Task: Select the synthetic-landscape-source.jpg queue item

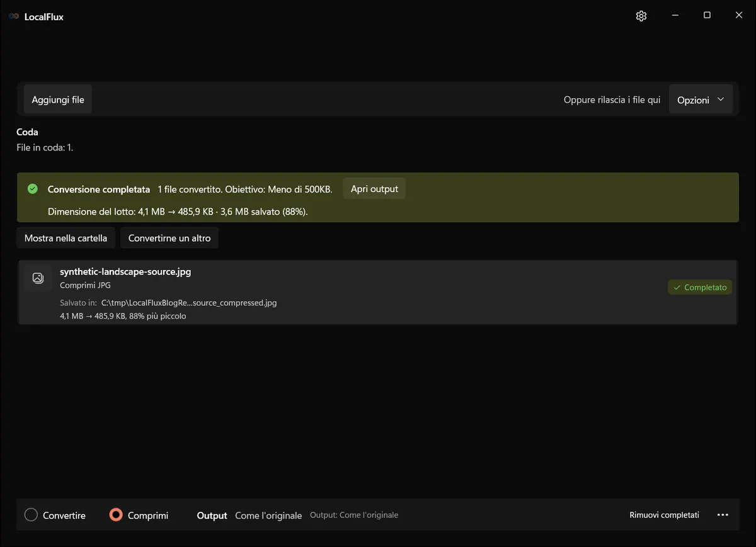Action: 377,293
